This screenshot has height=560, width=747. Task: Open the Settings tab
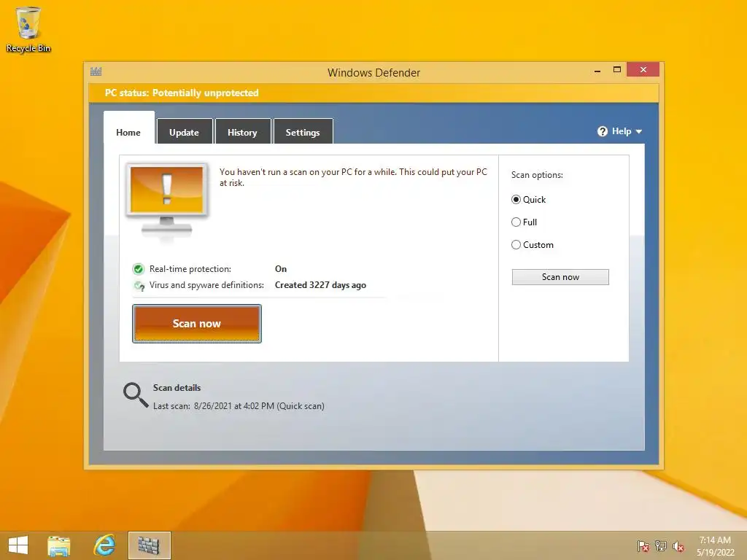pos(303,132)
